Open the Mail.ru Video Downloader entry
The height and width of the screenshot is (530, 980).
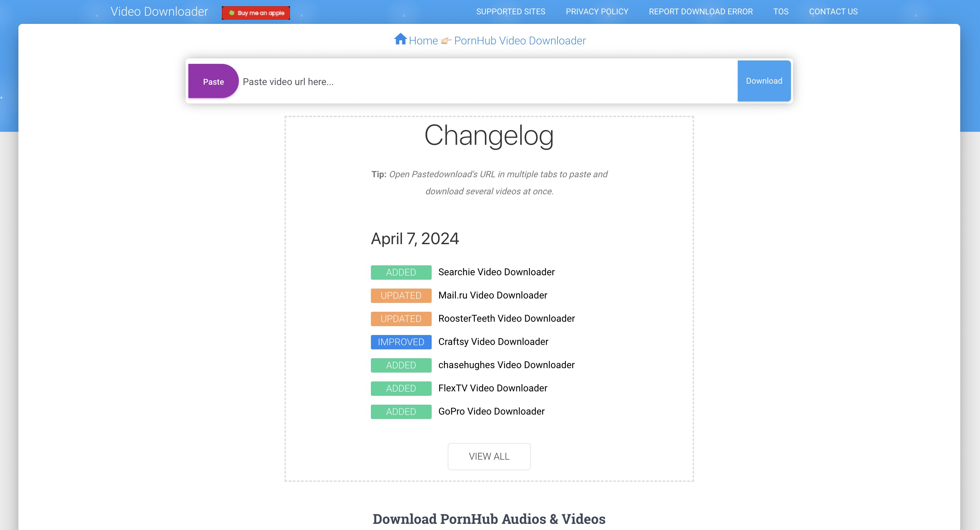492,295
